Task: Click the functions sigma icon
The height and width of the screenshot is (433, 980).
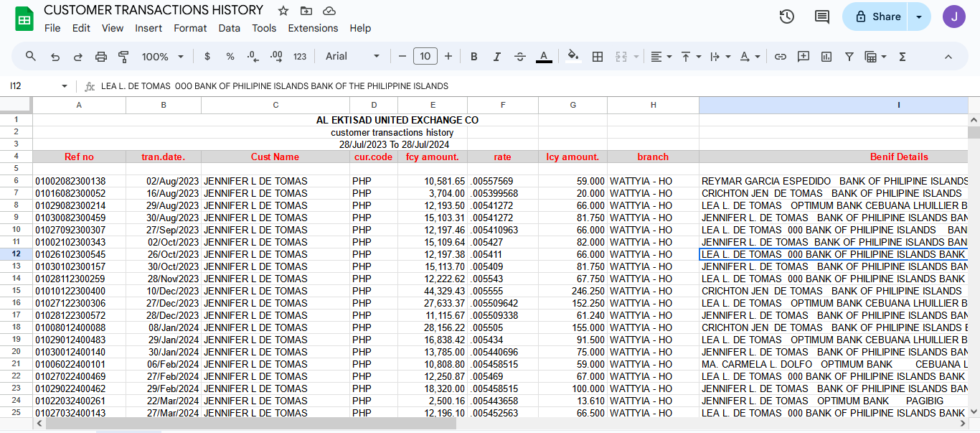Action: coord(903,57)
